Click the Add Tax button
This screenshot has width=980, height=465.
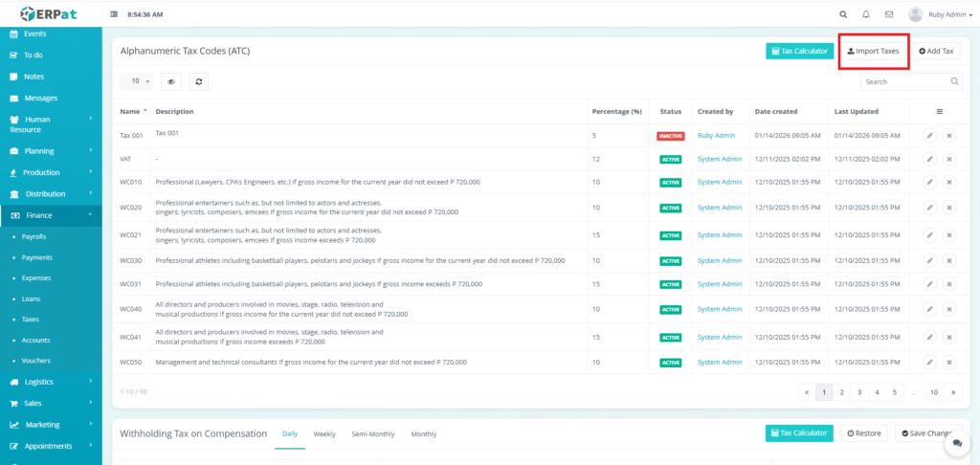point(935,51)
